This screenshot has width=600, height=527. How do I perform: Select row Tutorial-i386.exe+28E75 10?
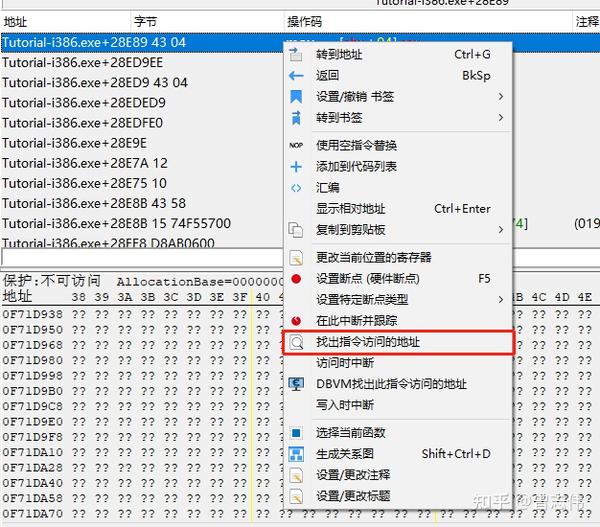pos(142,184)
